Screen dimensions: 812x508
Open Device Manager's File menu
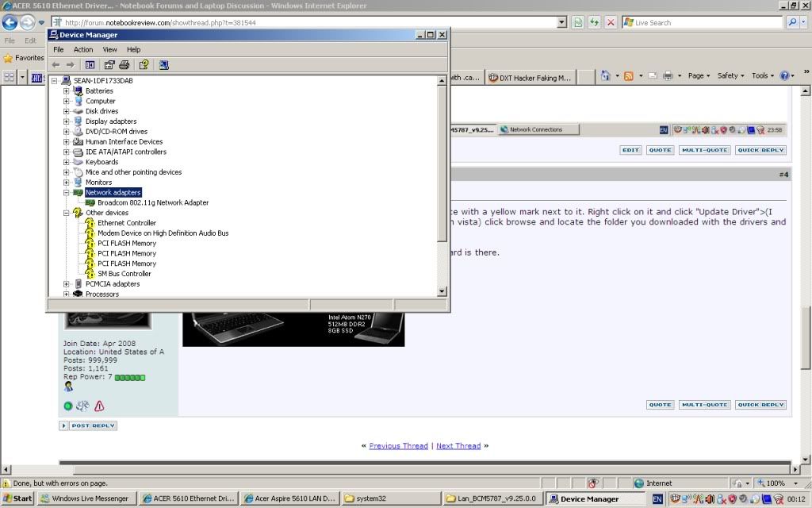[x=59, y=50]
